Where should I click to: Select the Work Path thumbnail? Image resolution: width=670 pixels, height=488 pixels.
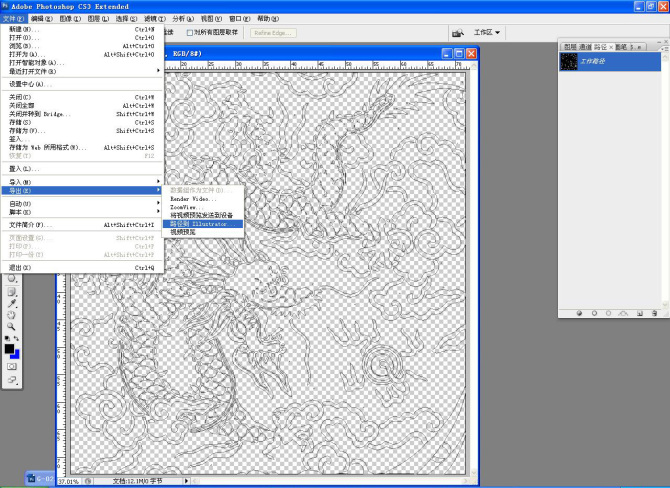coord(570,61)
